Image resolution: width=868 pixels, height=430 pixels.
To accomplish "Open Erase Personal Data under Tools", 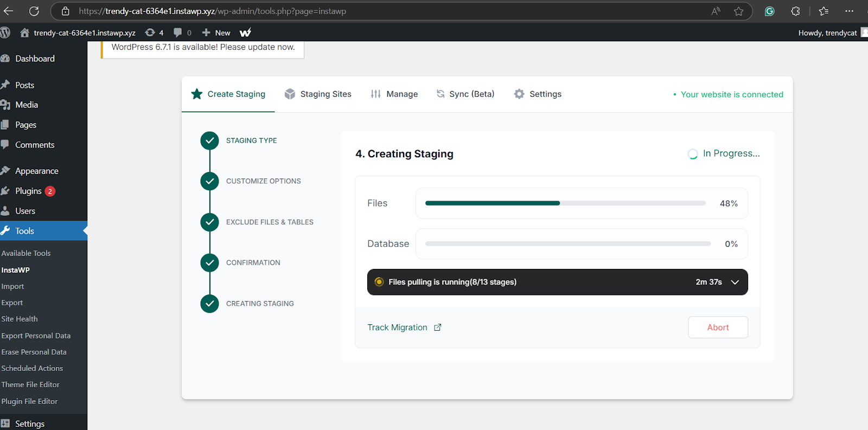I will pos(34,352).
